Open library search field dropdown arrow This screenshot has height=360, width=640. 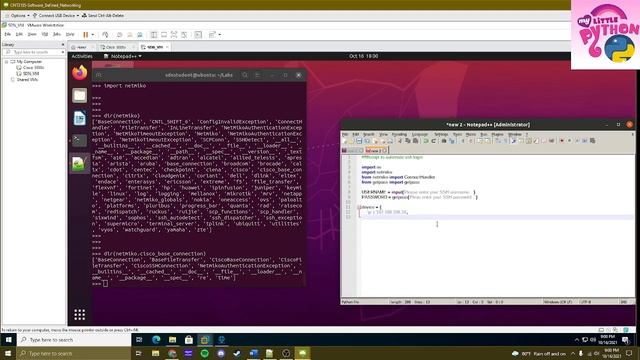pyautogui.click(x=62, y=52)
